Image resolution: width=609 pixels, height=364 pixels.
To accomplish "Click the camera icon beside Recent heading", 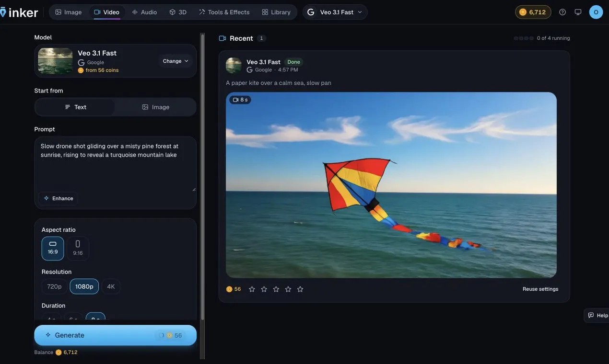I will [223, 38].
